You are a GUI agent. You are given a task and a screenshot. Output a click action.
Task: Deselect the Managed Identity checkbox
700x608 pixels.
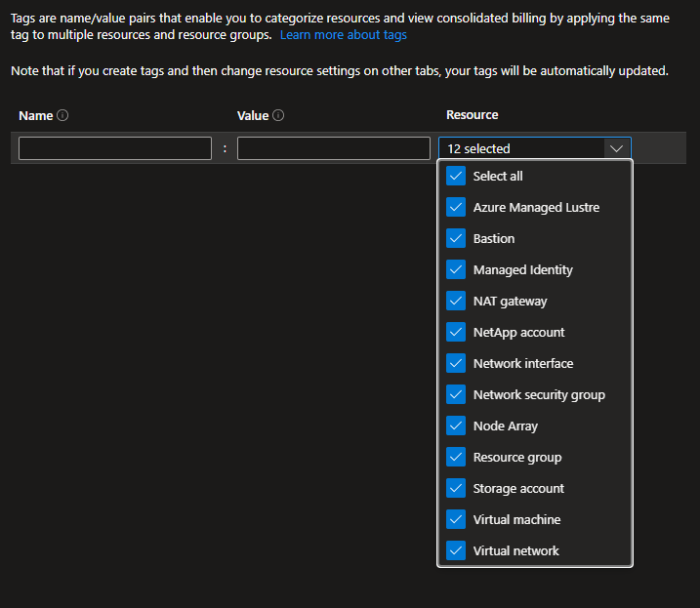[x=456, y=269]
